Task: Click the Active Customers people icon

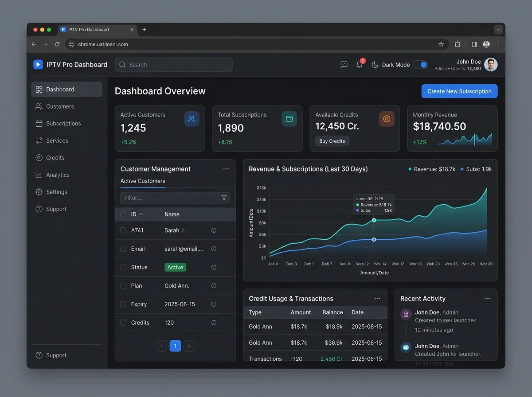Action: pyautogui.click(x=192, y=119)
